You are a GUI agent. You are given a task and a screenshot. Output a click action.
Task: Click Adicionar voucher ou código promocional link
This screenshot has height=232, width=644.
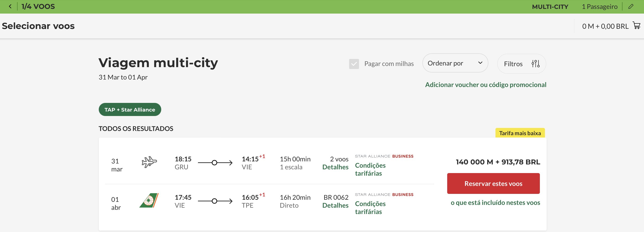tap(486, 85)
